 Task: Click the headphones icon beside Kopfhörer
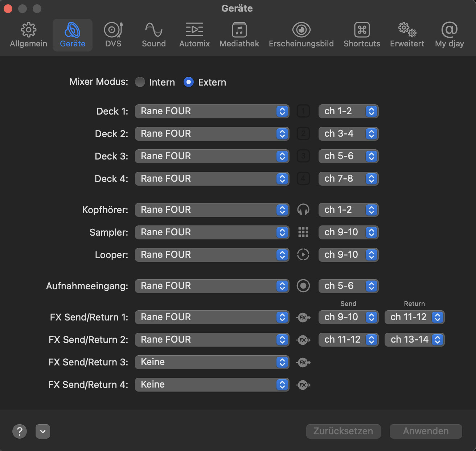pyautogui.click(x=303, y=210)
